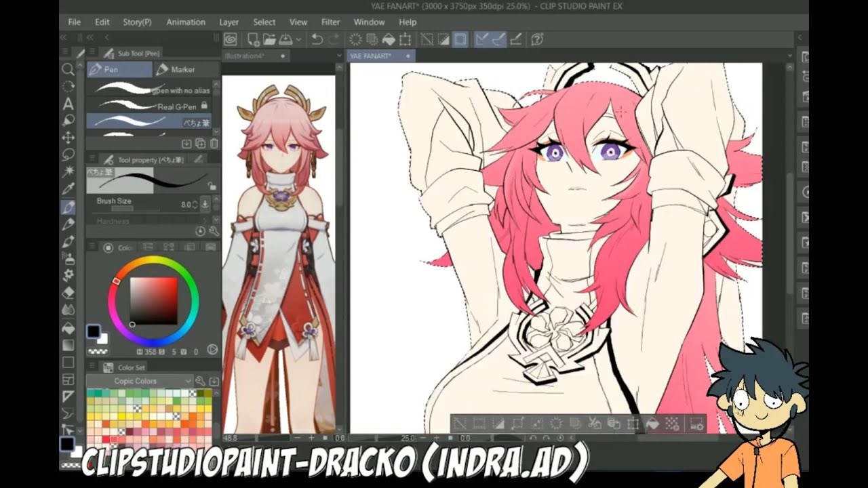Open the Layer menu

pyautogui.click(x=229, y=22)
